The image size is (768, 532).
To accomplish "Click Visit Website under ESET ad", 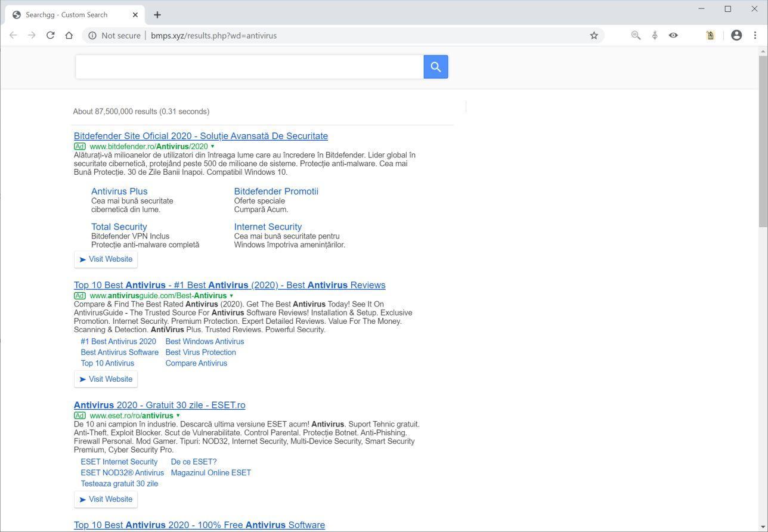I will click(106, 499).
